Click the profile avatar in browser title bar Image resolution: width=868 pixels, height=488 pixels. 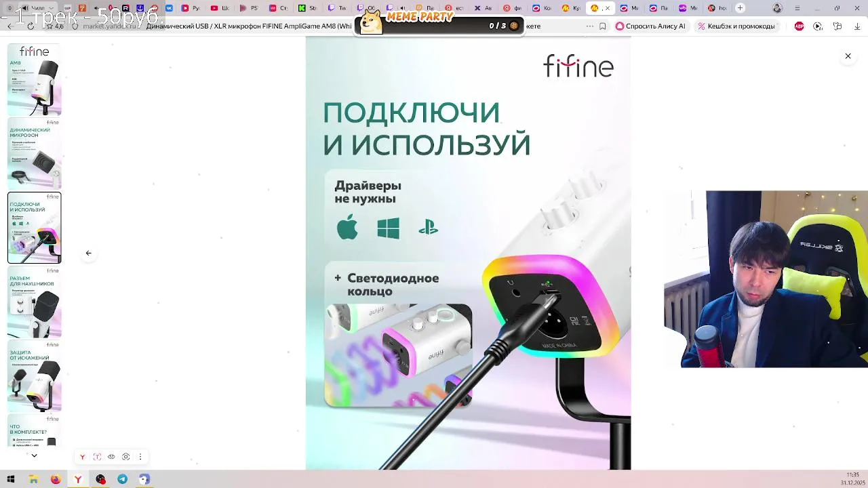tap(778, 8)
